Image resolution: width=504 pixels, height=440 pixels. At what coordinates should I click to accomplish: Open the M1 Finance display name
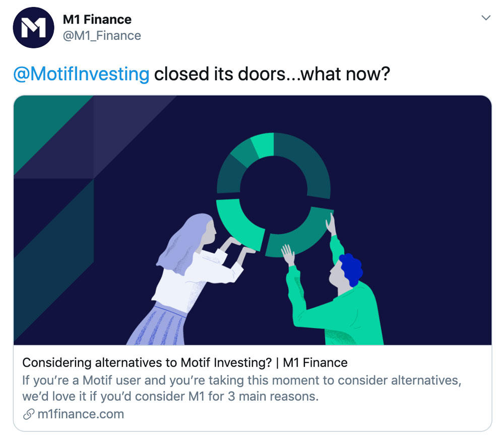coord(97,20)
